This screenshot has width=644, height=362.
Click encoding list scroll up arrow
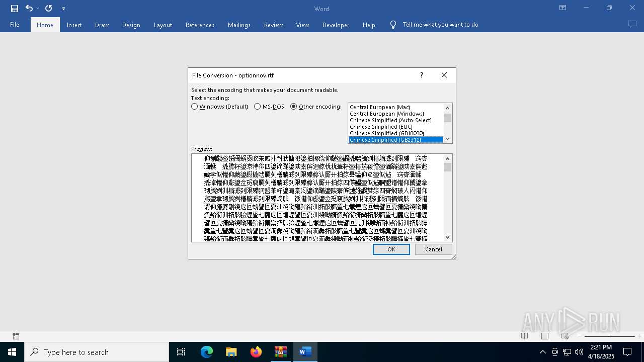tap(447, 108)
